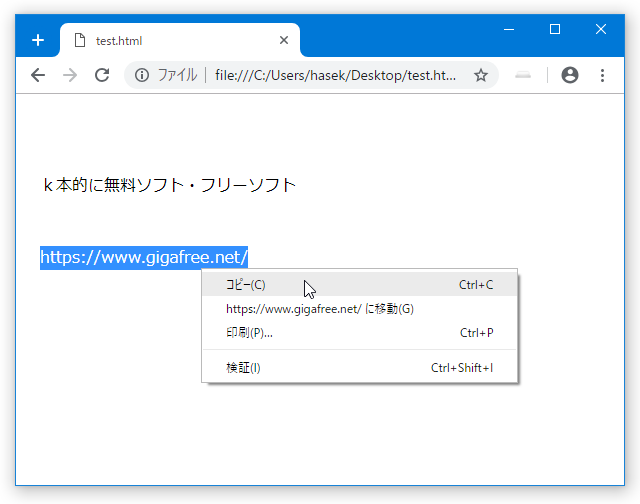Choose コピー(C) from context menu
640x504 pixels.
tap(360, 284)
